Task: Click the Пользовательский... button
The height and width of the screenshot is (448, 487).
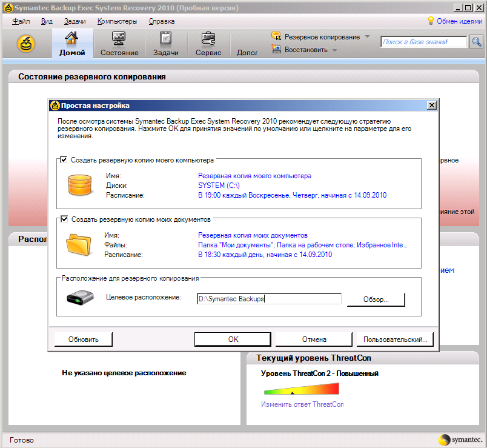Action: (x=395, y=339)
